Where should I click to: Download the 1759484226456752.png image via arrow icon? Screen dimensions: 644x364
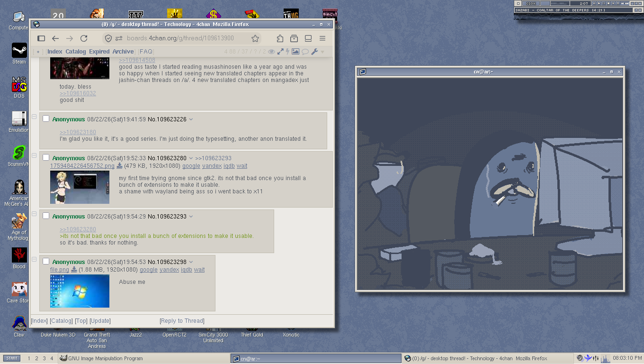(x=119, y=166)
